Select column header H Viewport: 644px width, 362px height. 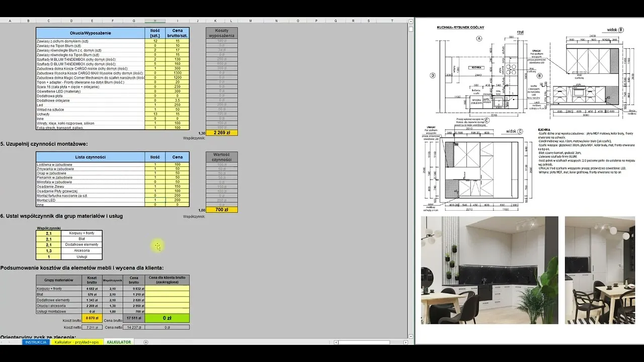pyautogui.click(x=155, y=21)
